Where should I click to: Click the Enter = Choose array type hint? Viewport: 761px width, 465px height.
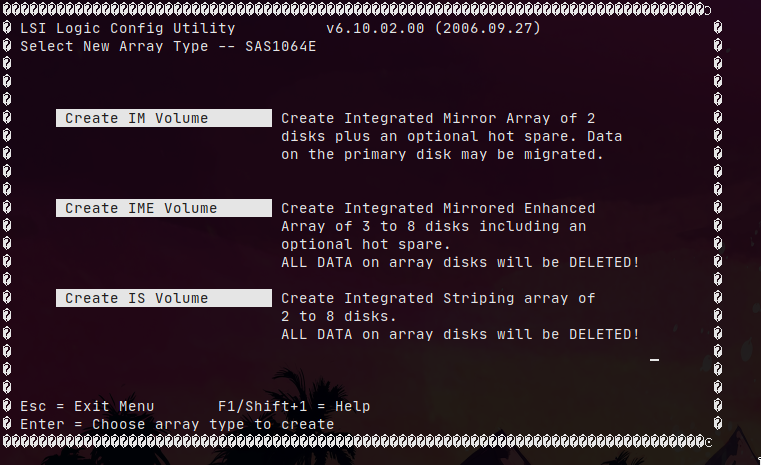pyautogui.click(x=177, y=424)
